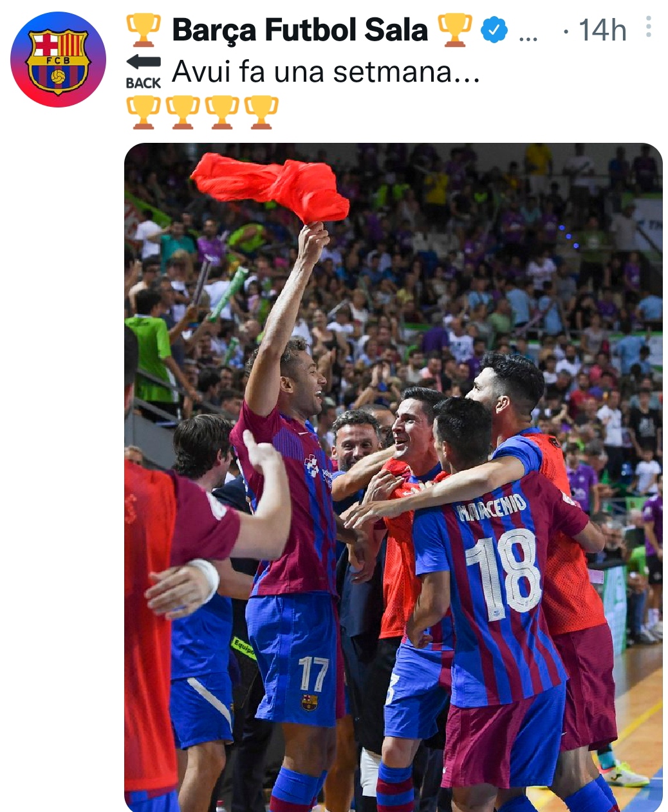Click the first trophy in the four-trophy row
The width and height of the screenshot is (668, 812).
pyautogui.click(x=144, y=112)
